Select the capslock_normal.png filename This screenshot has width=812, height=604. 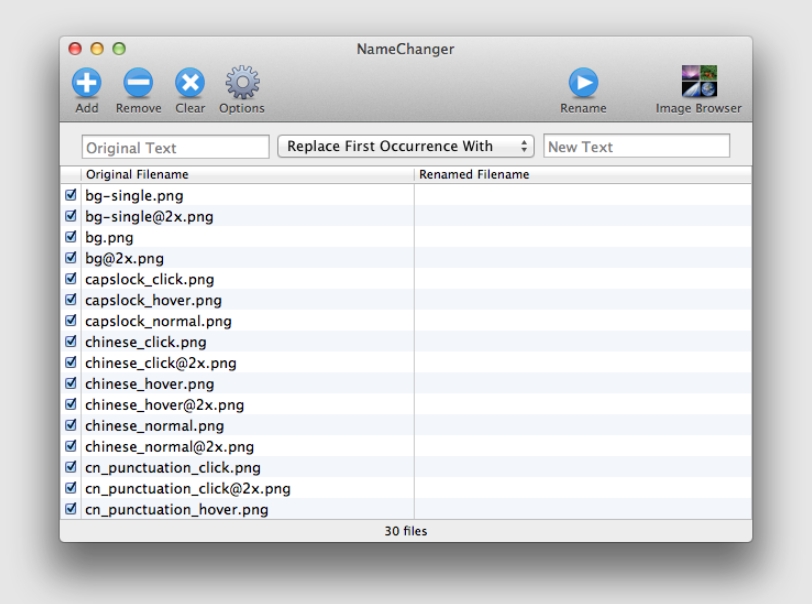pos(158,321)
